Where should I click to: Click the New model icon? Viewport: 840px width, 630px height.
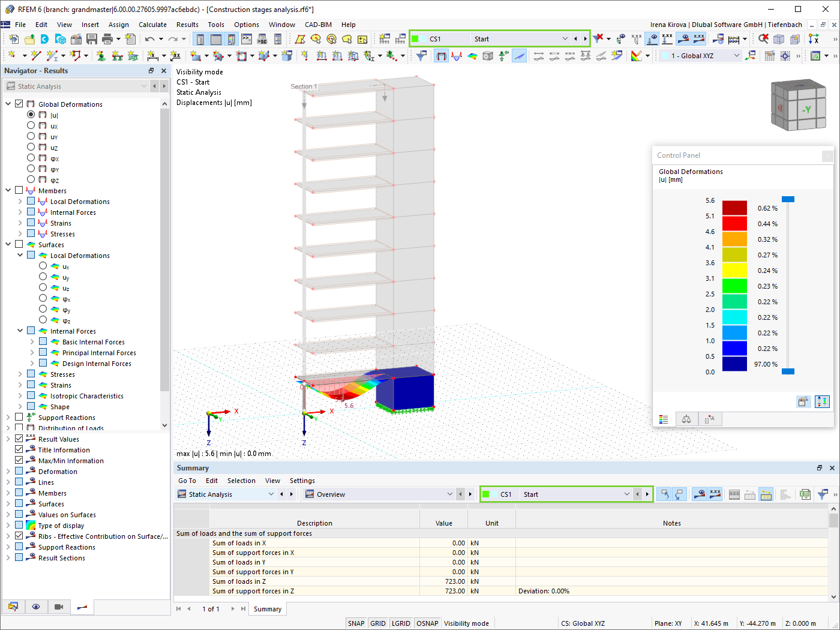coord(14,39)
